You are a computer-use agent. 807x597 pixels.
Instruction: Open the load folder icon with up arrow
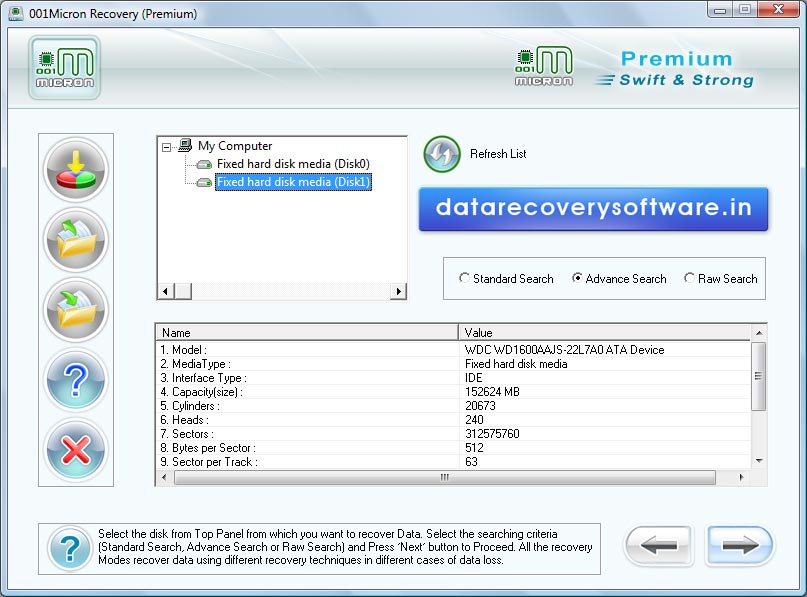point(76,240)
